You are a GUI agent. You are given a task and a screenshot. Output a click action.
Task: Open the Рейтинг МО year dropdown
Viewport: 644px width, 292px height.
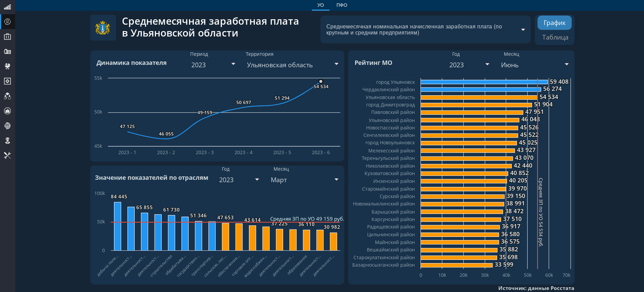point(469,65)
